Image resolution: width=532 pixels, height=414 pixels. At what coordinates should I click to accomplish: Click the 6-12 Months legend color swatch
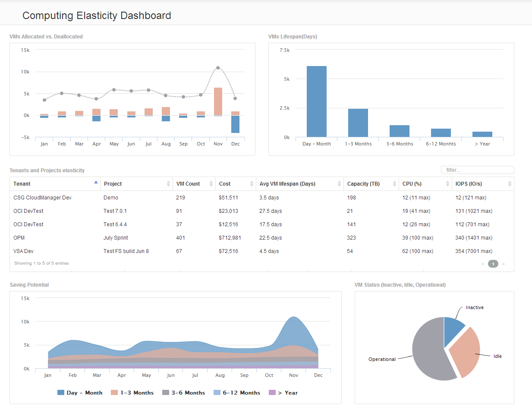point(217,393)
